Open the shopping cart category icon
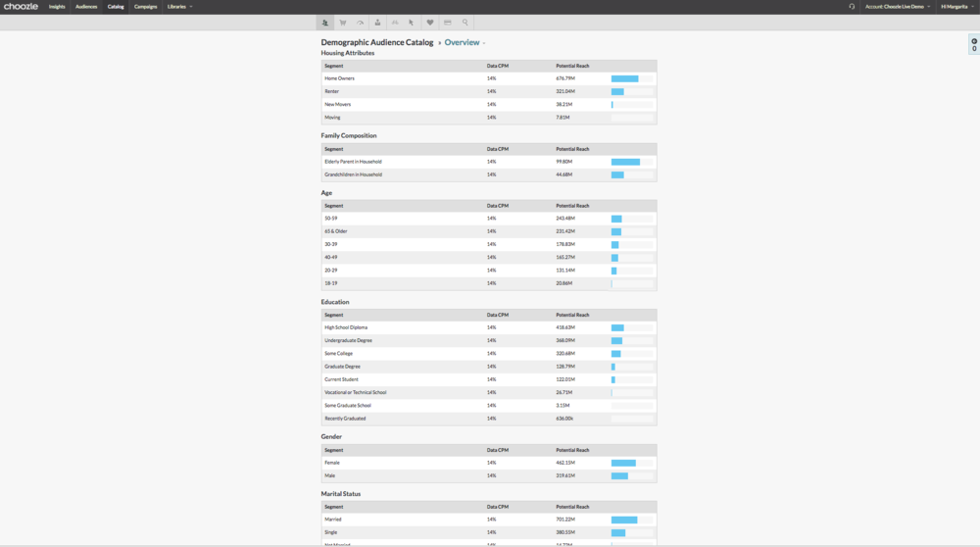This screenshot has height=547, width=980. tap(342, 23)
